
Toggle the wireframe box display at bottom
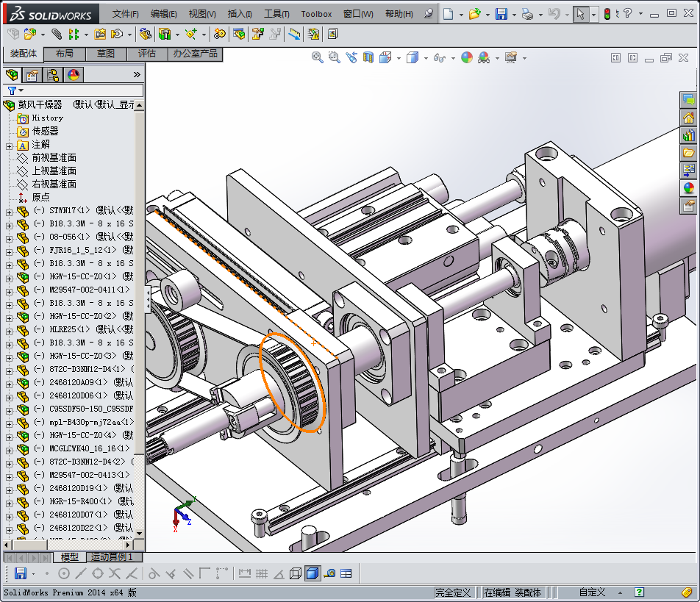295,573
